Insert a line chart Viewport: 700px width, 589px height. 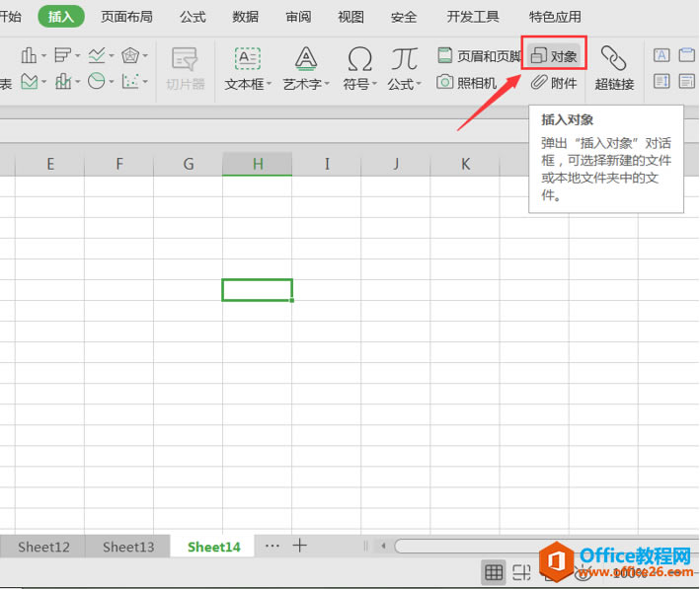(x=97, y=56)
